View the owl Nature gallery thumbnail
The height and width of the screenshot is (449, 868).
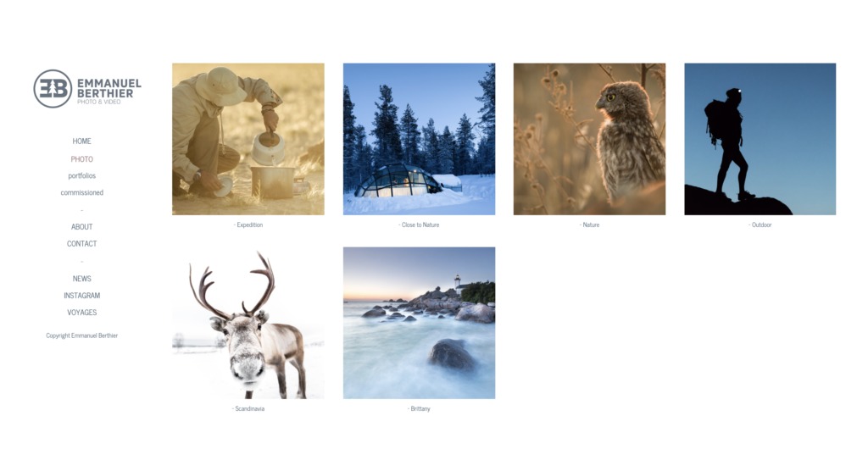(x=590, y=139)
